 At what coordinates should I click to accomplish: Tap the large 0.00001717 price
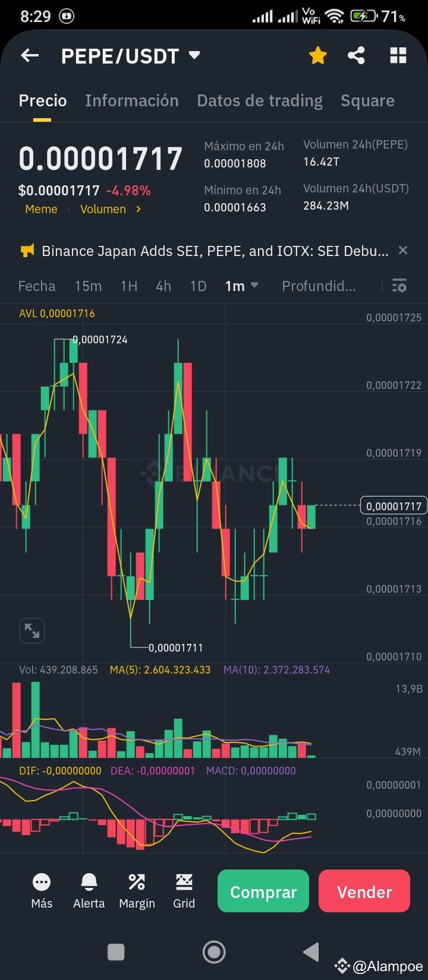point(100,159)
